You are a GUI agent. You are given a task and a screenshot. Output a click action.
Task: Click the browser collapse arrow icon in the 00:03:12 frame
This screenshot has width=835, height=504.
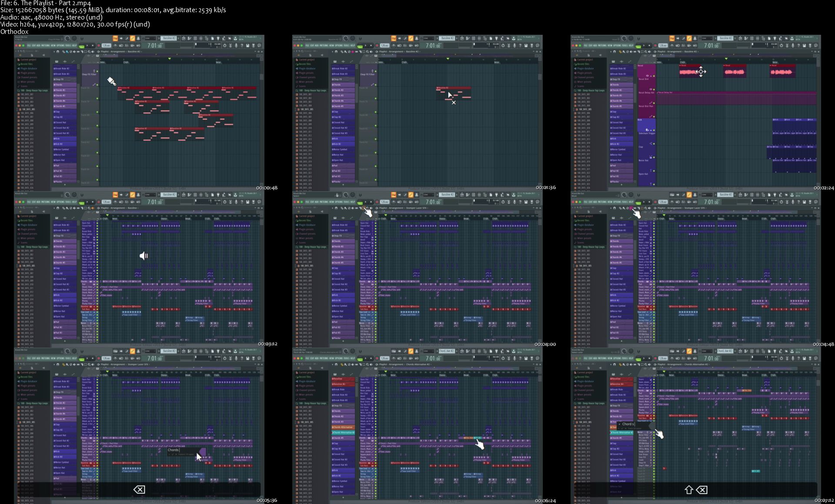click(43, 212)
